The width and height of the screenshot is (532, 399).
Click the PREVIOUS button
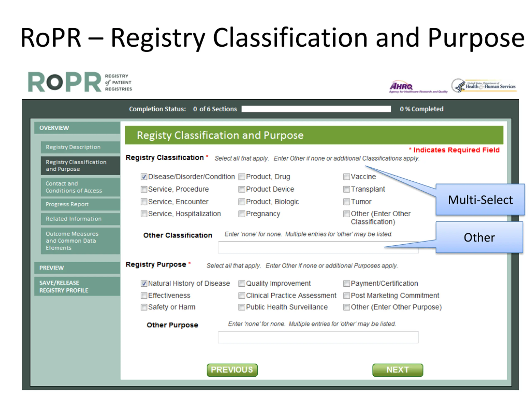tap(232, 370)
